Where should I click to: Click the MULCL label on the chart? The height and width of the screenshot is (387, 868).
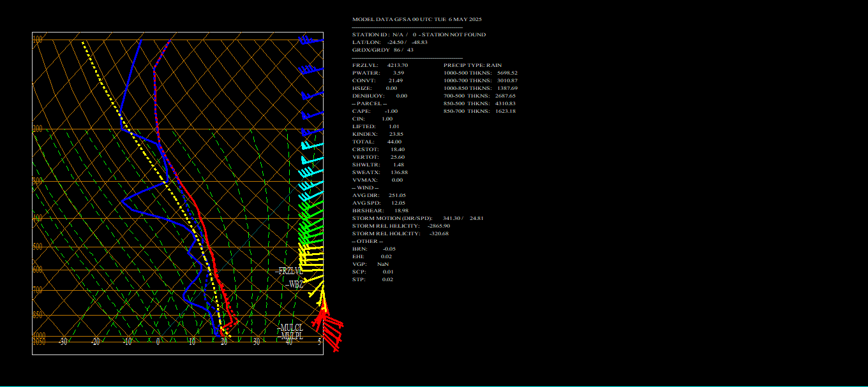[291, 328]
